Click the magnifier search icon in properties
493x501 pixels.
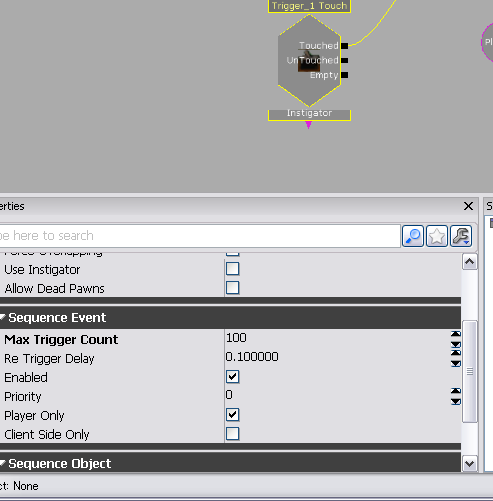pos(413,236)
